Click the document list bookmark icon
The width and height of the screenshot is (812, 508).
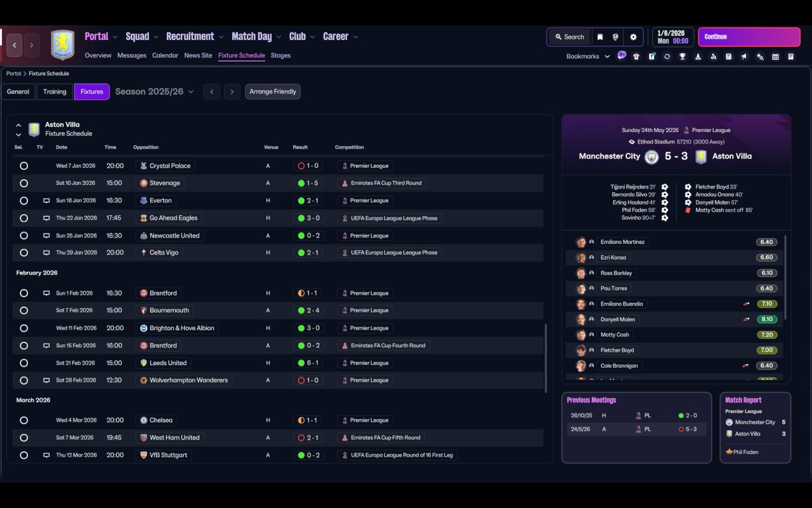pos(729,57)
